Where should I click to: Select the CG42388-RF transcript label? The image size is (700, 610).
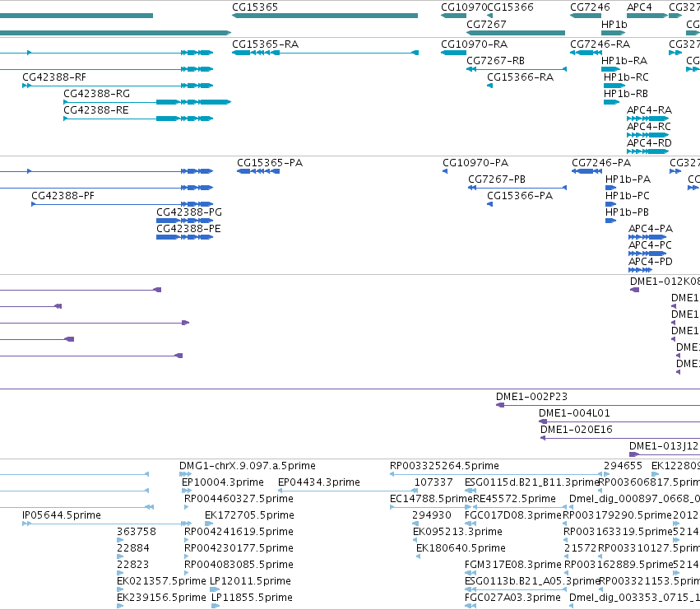coord(54,77)
